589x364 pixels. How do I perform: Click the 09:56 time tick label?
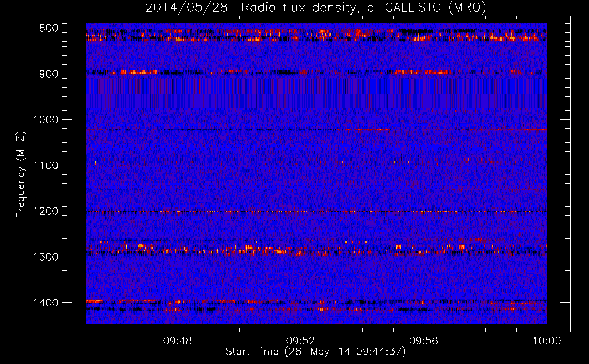(x=424, y=341)
